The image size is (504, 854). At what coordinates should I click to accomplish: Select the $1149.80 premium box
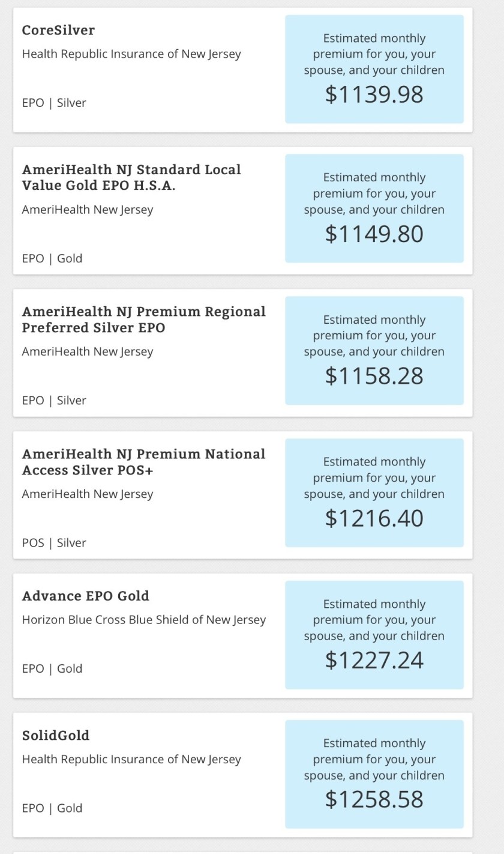point(374,208)
